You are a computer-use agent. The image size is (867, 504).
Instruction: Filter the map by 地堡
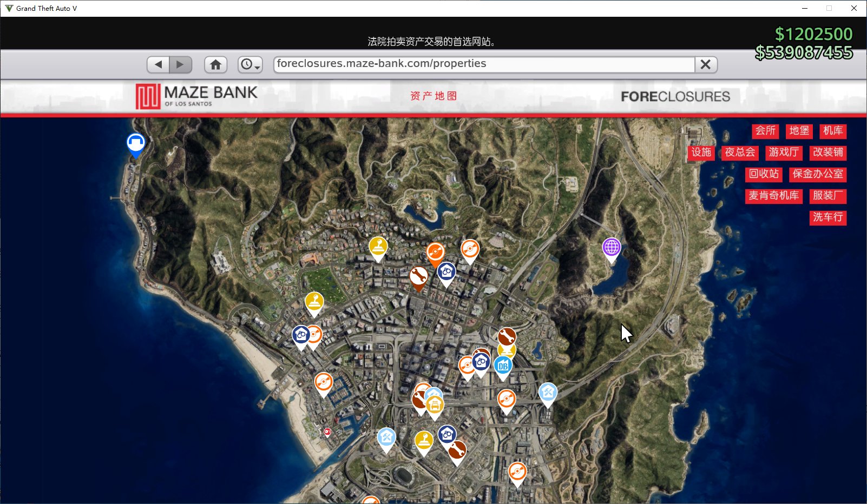click(x=799, y=131)
